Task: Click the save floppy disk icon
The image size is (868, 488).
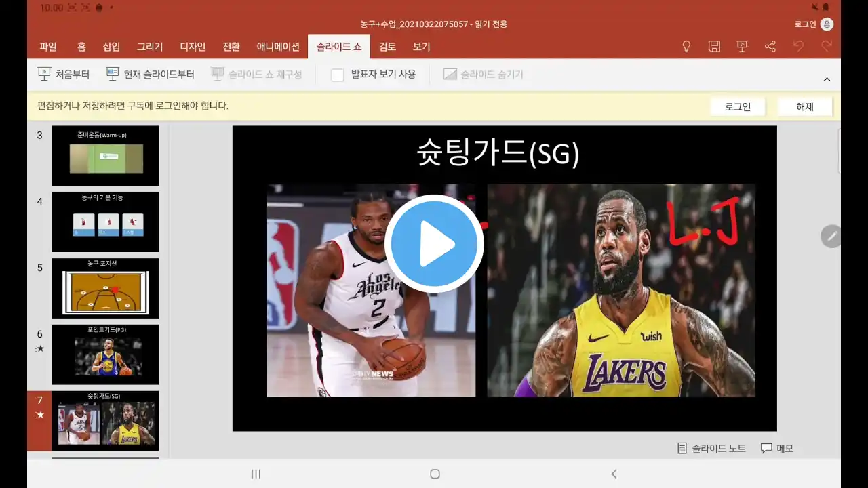Action: click(714, 46)
